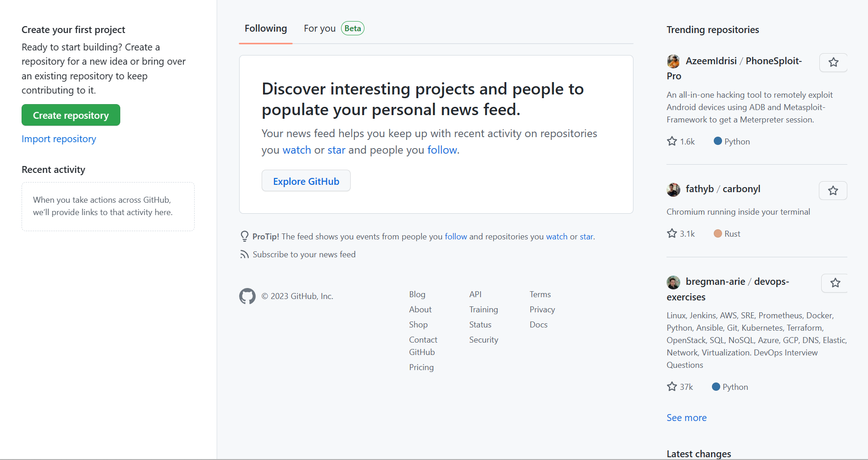Click the 1.6k stargazers star icon
The image size is (868, 460).
pyautogui.click(x=672, y=141)
